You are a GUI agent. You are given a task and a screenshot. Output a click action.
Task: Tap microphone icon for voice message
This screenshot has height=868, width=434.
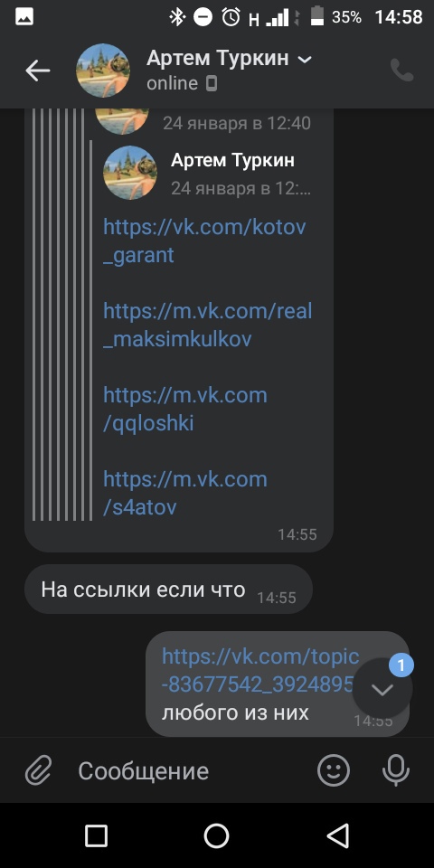tap(396, 770)
